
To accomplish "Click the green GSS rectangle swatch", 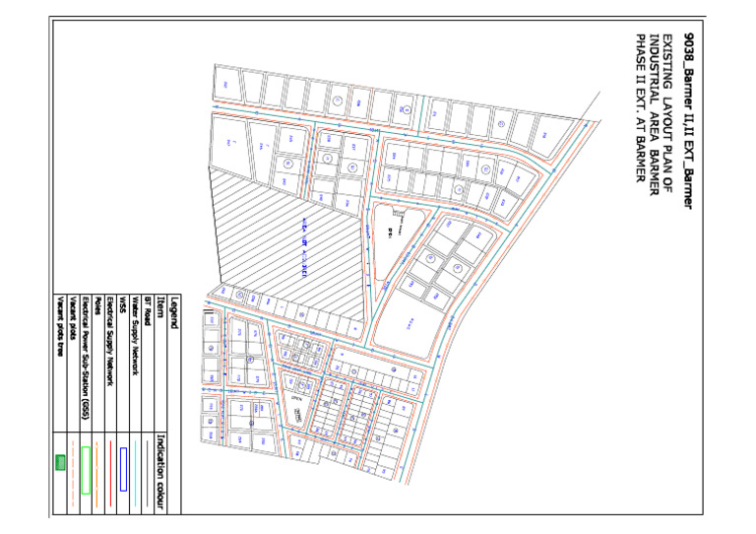I will point(86,470).
